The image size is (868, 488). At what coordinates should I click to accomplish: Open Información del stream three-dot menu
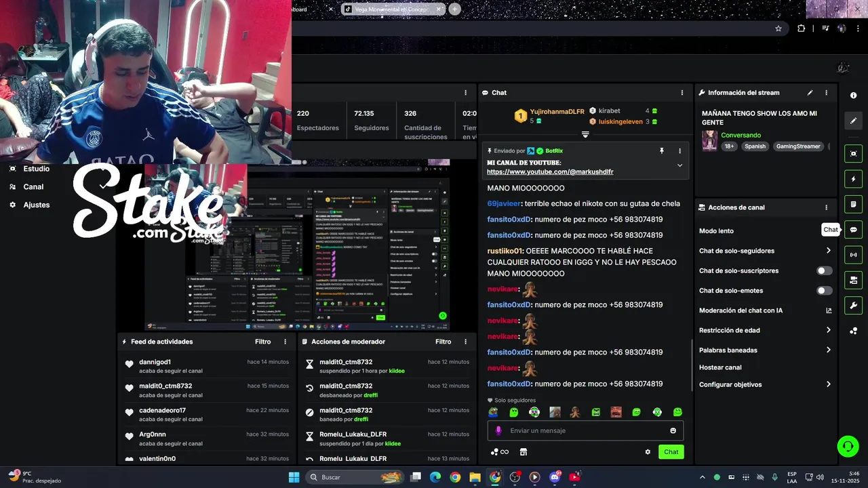(826, 93)
